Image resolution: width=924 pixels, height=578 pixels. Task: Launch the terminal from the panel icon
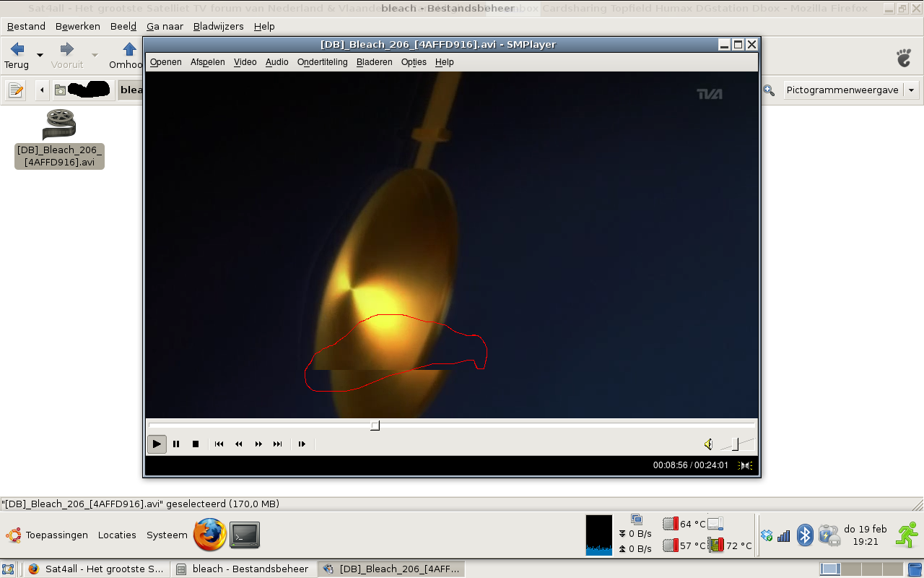pos(245,535)
